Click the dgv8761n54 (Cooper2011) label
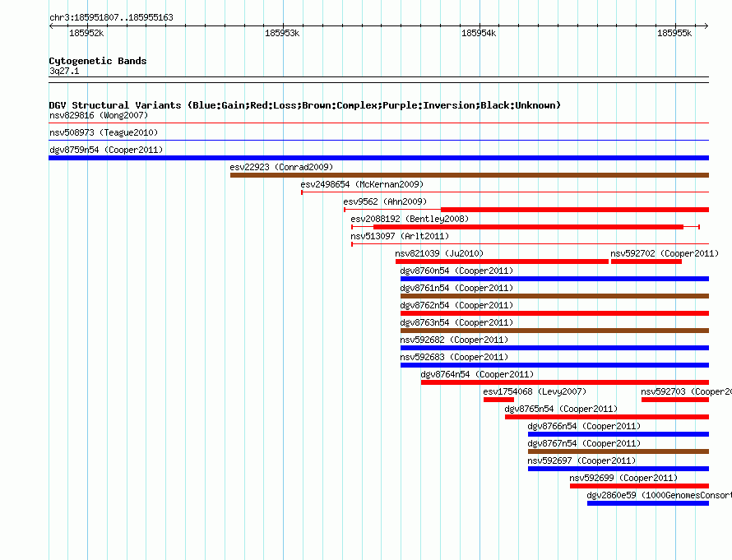732x560 pixels. 456,288
